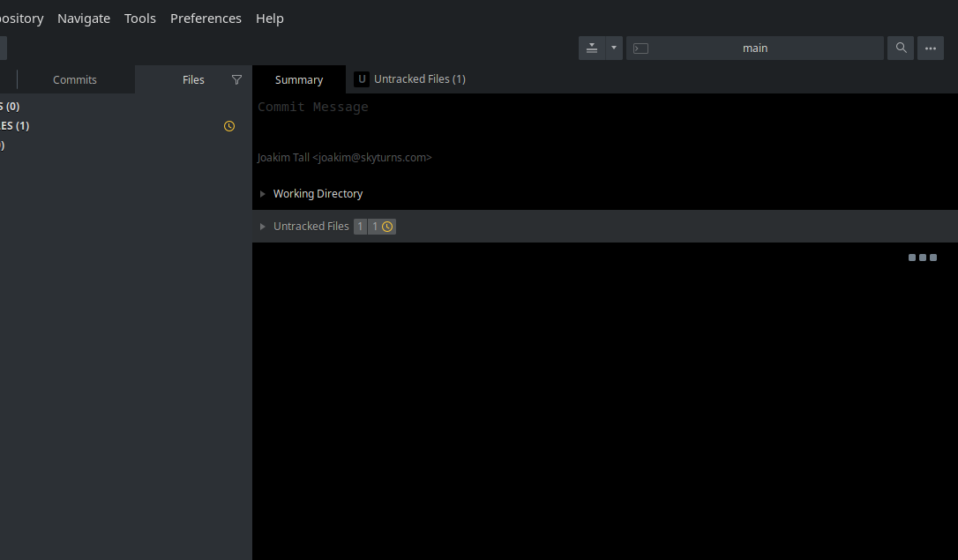Open the ellipsis options menu icon

(x=931, y=48)
